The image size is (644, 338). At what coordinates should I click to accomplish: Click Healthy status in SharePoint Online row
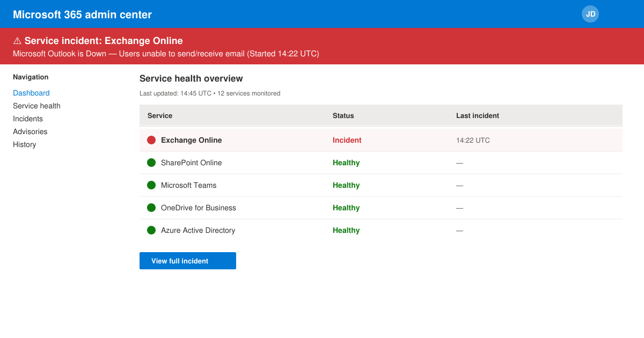[x=346, y=163]
